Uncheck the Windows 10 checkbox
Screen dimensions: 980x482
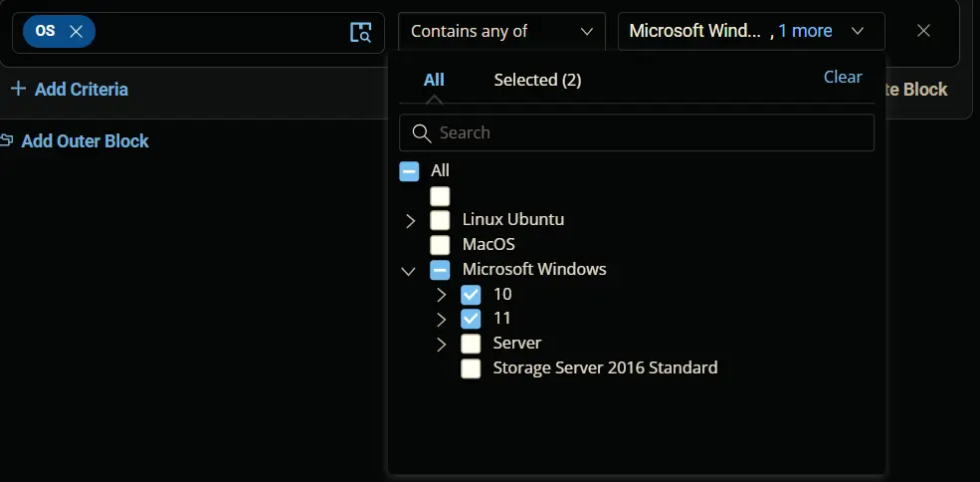pos(471,294)
